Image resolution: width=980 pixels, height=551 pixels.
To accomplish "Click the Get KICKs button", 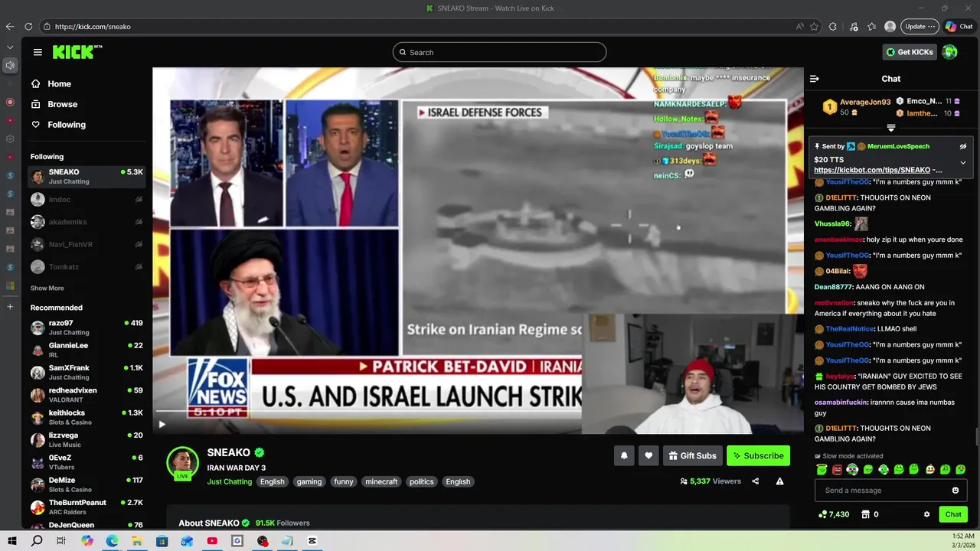I will pyautogui.click(x=910, y=52).
